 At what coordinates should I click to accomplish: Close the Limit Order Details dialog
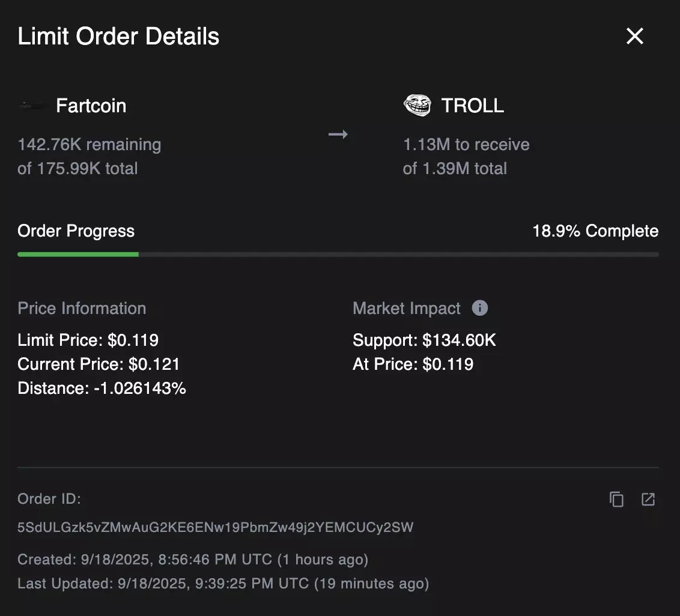pos(634,36)
